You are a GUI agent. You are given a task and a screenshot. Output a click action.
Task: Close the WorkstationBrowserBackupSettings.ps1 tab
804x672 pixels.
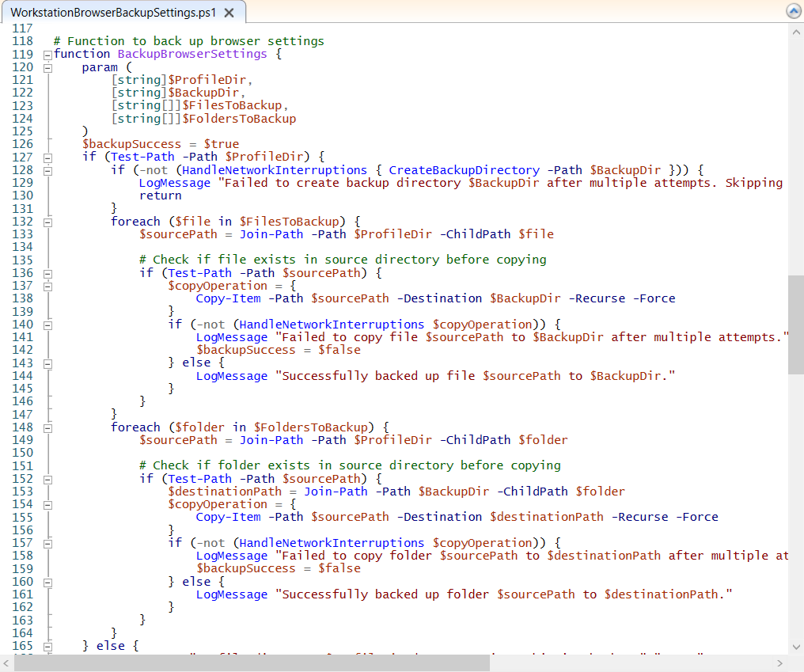coord(229,13)
